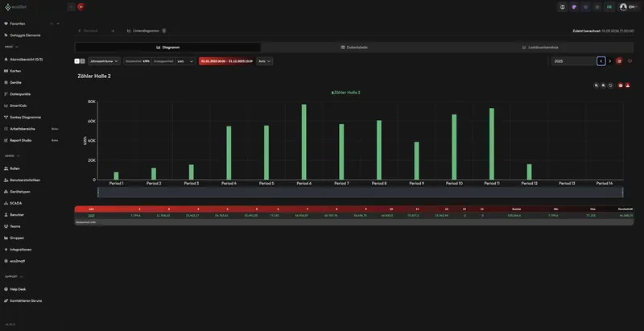Click the 2025 year input field
The width and height of the screenshot is (644, 331).
pos(574,61)
